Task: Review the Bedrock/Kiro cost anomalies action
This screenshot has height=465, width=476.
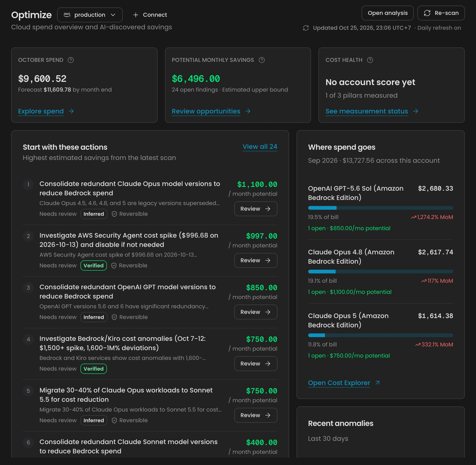Action: pyautogui.click(x=256, y=363)
